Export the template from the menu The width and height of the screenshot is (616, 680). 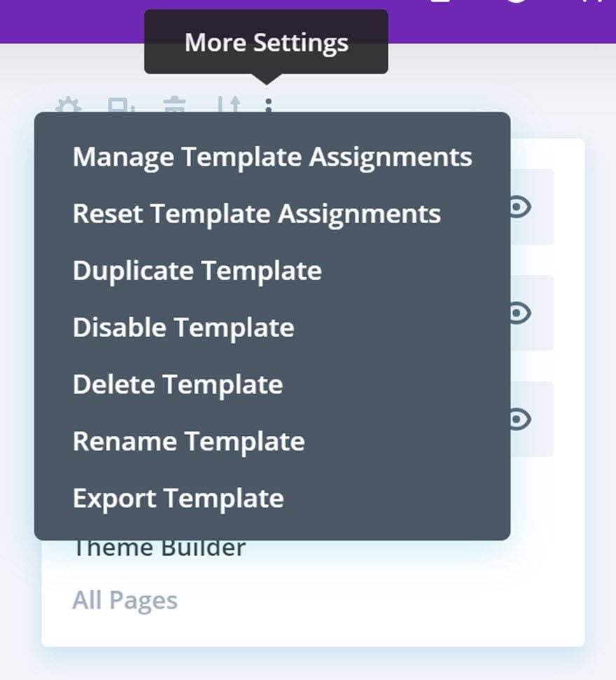pyautogui.click(x=178, y=498)
